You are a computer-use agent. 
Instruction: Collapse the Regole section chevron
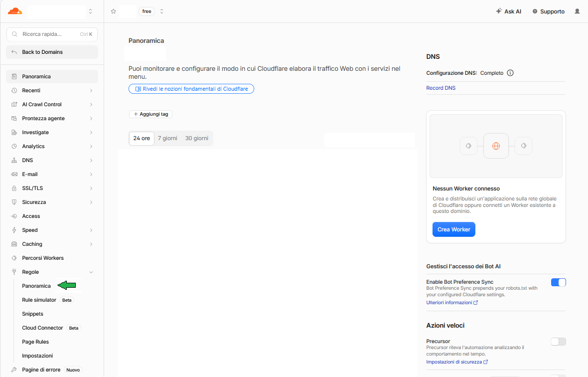click(91, 272)
